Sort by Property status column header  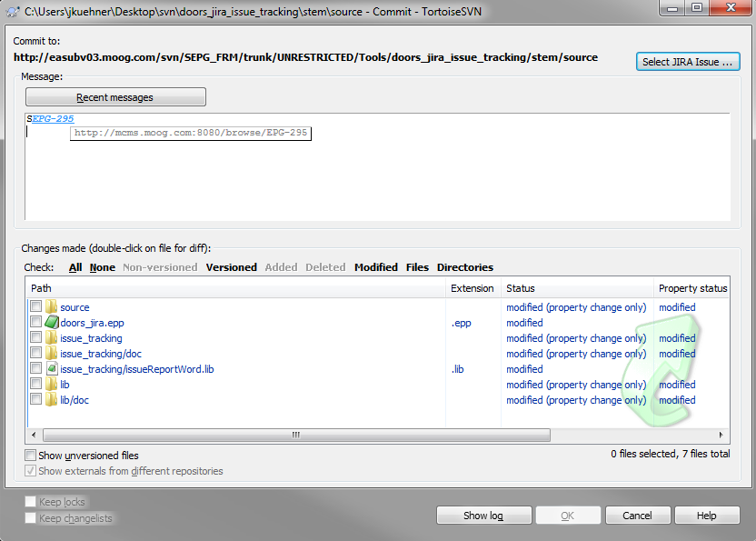691,288
